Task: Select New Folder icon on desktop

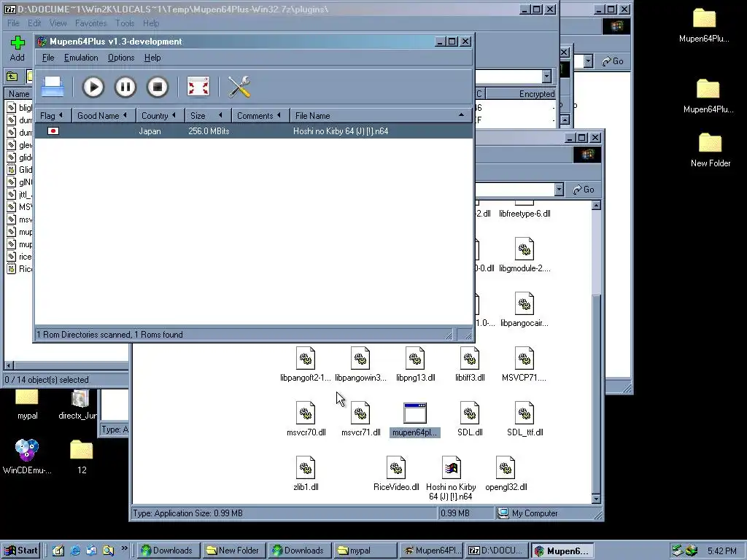Action: click(711, 150)
